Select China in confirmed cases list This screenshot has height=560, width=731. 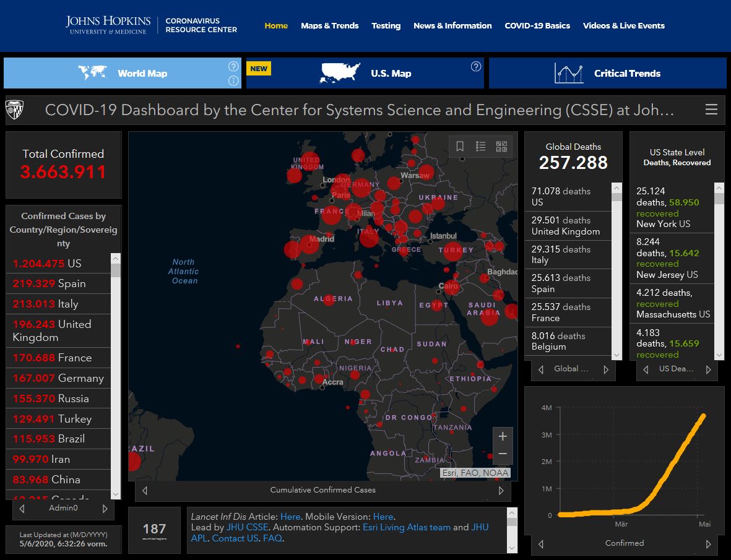click(58, 480)
